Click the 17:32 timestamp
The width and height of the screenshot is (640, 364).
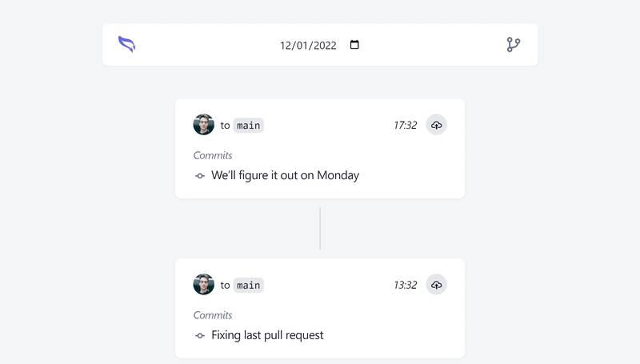[406, 126]
